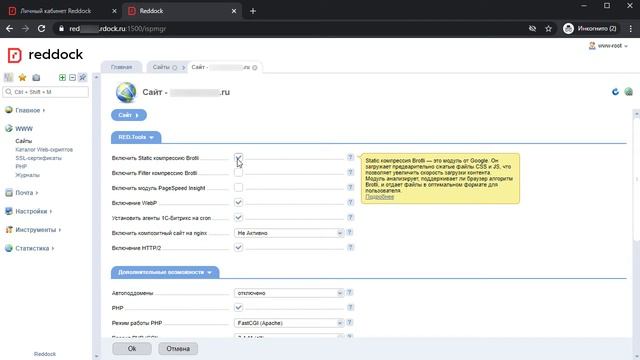Open a new browser tab

pos(253,11)
